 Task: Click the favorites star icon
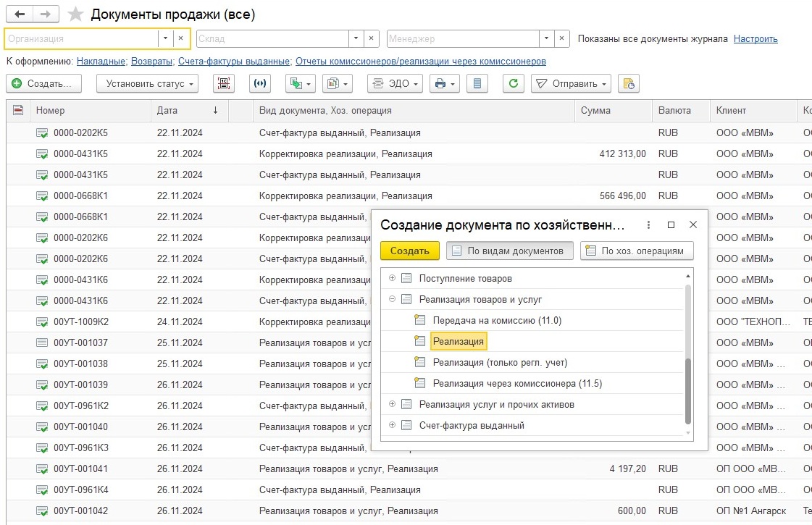[75, 14]
